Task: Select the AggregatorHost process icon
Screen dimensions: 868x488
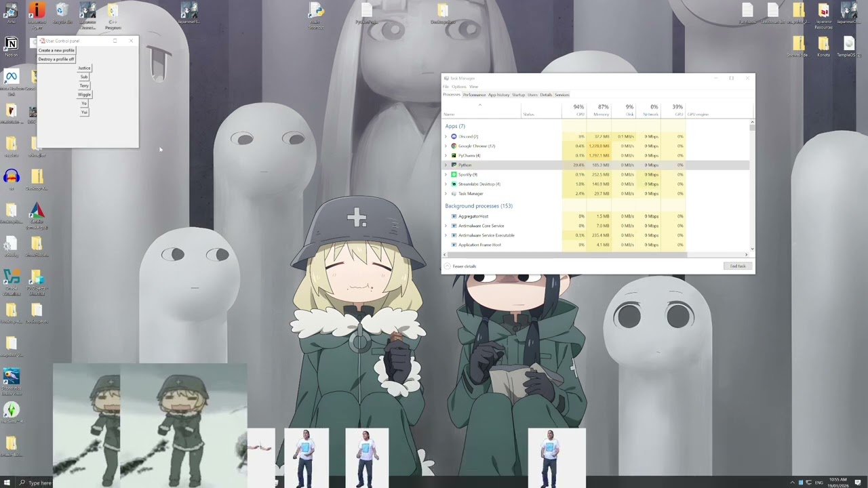Action: (454, 216)
